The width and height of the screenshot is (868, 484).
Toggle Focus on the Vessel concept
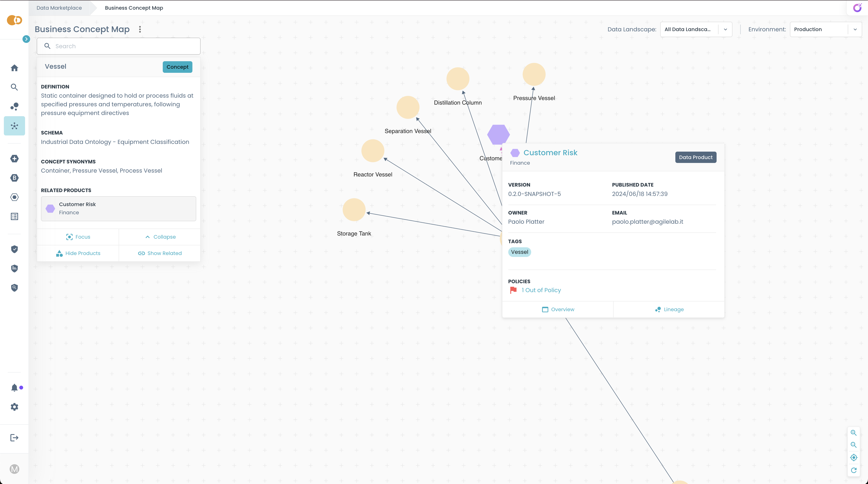coord(78,237)
